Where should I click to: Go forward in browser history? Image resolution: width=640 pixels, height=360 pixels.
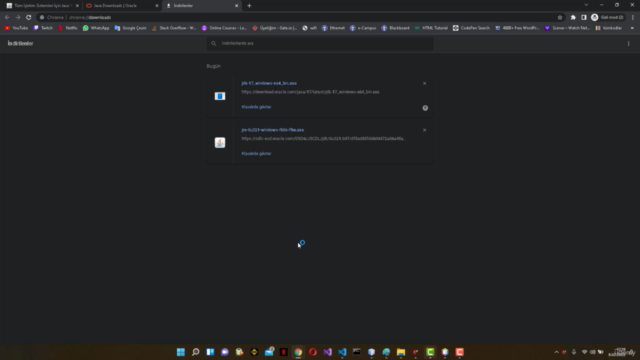18,17
